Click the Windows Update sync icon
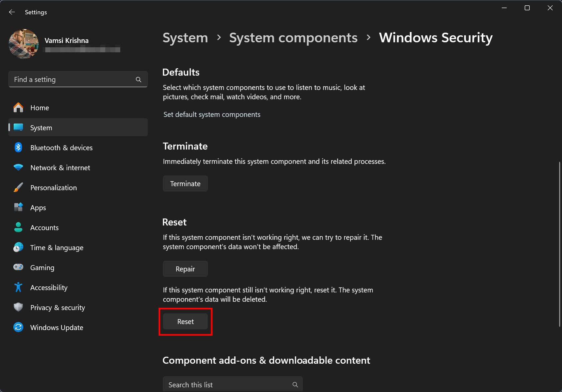 click(18, 327)
